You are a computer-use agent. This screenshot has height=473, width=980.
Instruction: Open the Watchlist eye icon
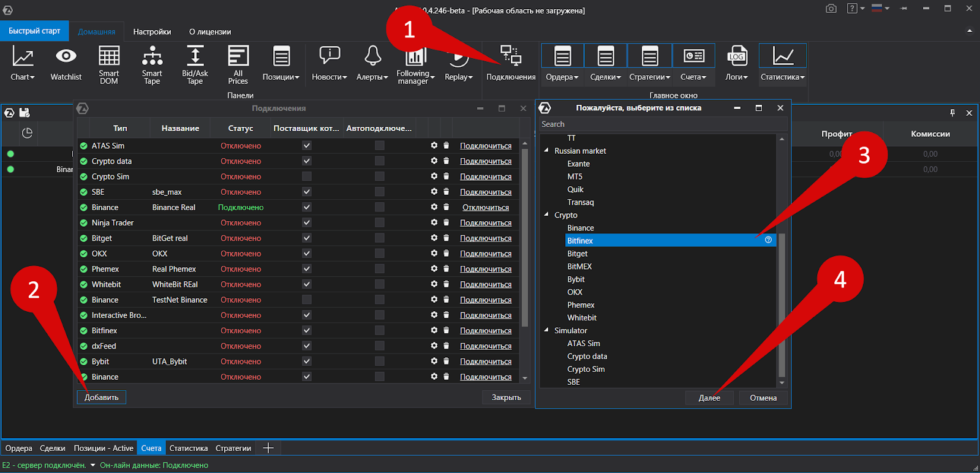[66, 56]
